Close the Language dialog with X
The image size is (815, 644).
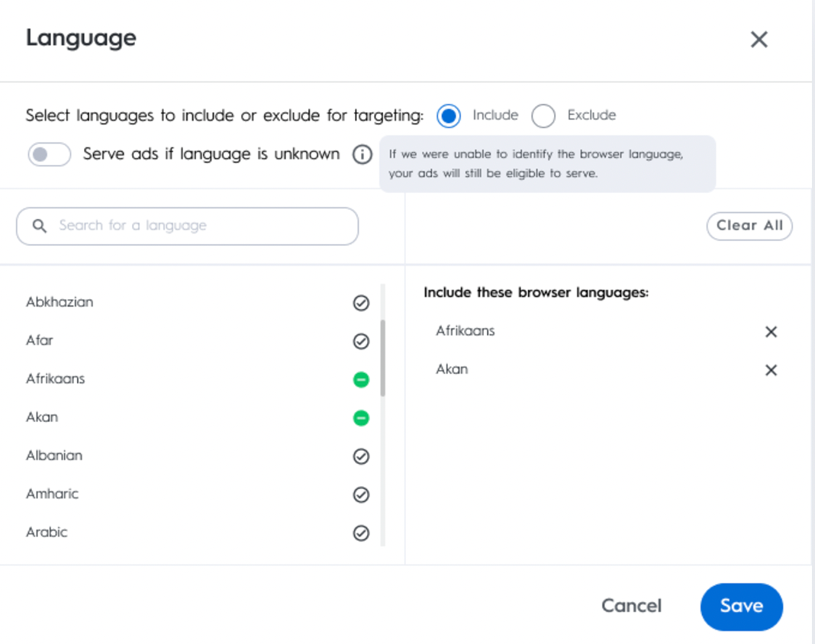pos(759,40)
